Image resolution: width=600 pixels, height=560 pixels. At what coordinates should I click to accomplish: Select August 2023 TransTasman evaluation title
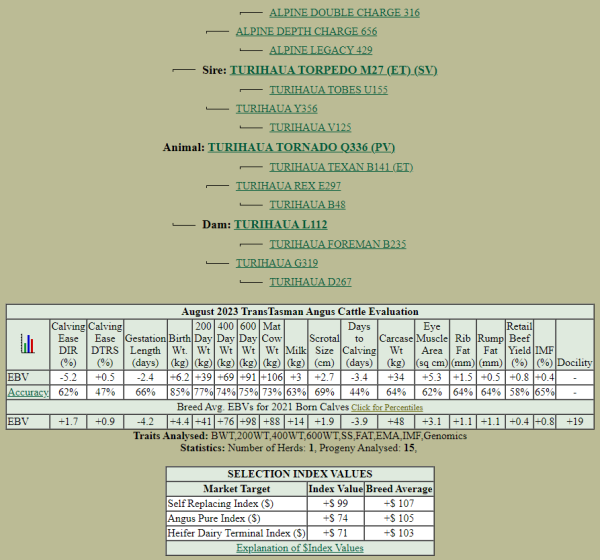[x=300, y=312]
